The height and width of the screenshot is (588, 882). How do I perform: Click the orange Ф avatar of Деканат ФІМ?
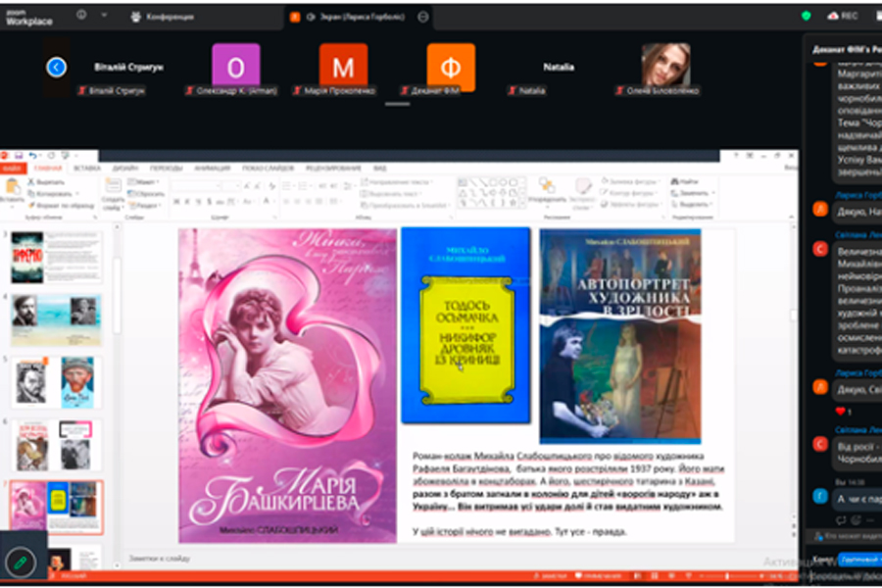click(451, 66)
